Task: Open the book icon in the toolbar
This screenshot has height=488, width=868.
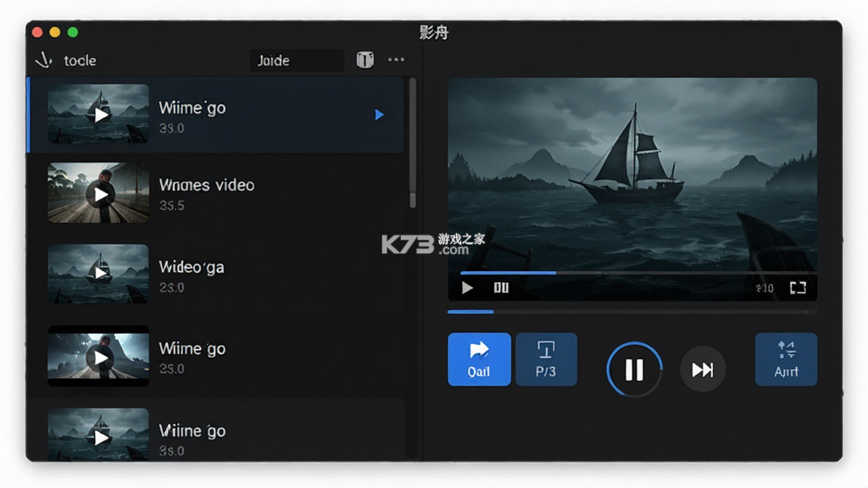Action: click(364, 60)
